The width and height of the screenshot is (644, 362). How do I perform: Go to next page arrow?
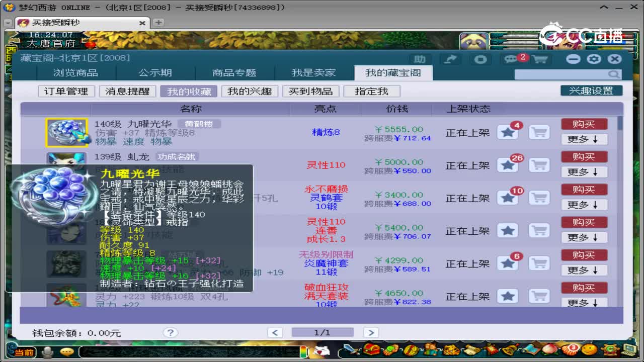[x=371, y=332]
